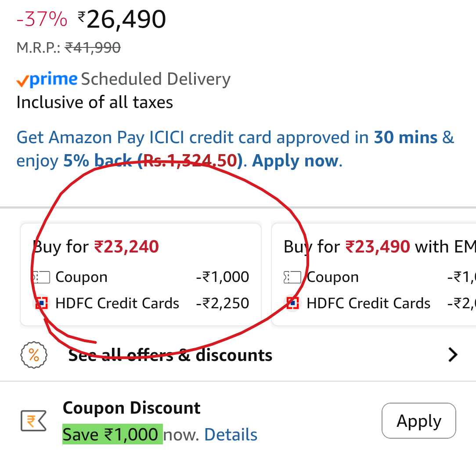
Task: Click HDFC Credit Cards -₹2,250 row
Action: click(x=141, y=303)
